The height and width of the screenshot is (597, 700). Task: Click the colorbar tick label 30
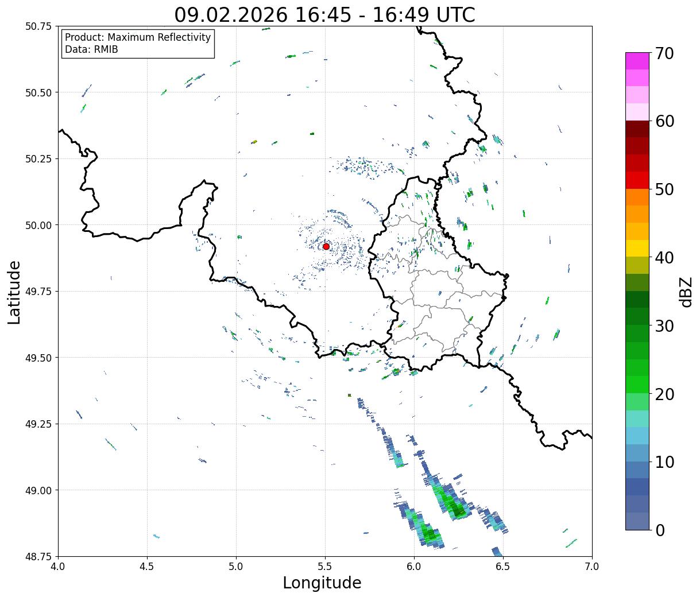664,326
